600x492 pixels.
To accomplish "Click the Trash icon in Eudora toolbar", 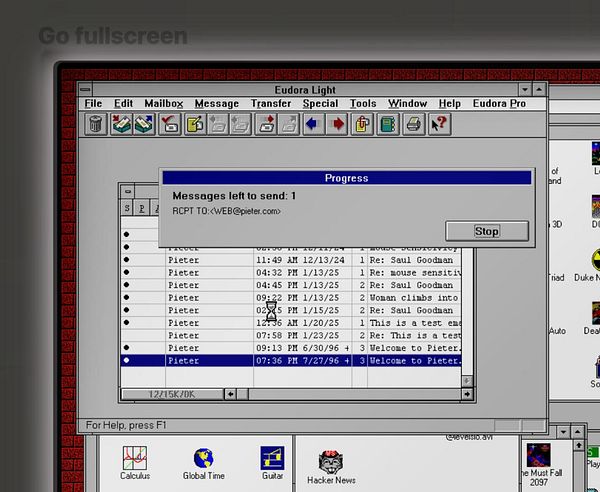I will 96,124.
